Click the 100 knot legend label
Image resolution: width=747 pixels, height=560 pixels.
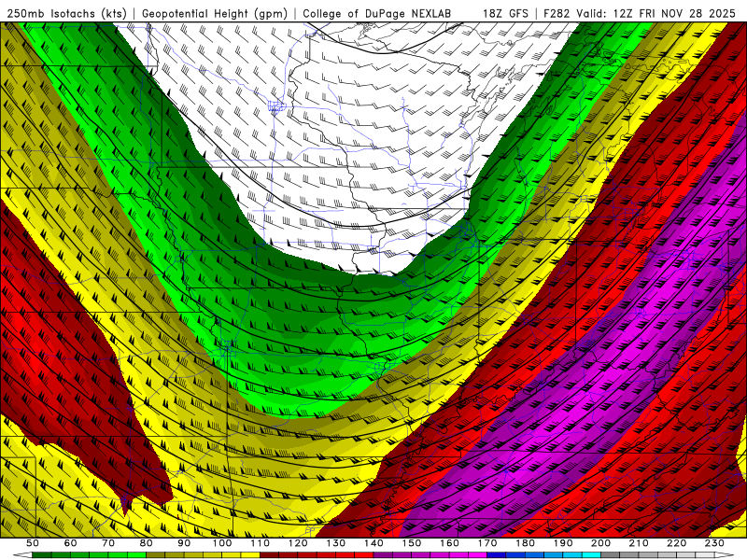tap(222, 543)
